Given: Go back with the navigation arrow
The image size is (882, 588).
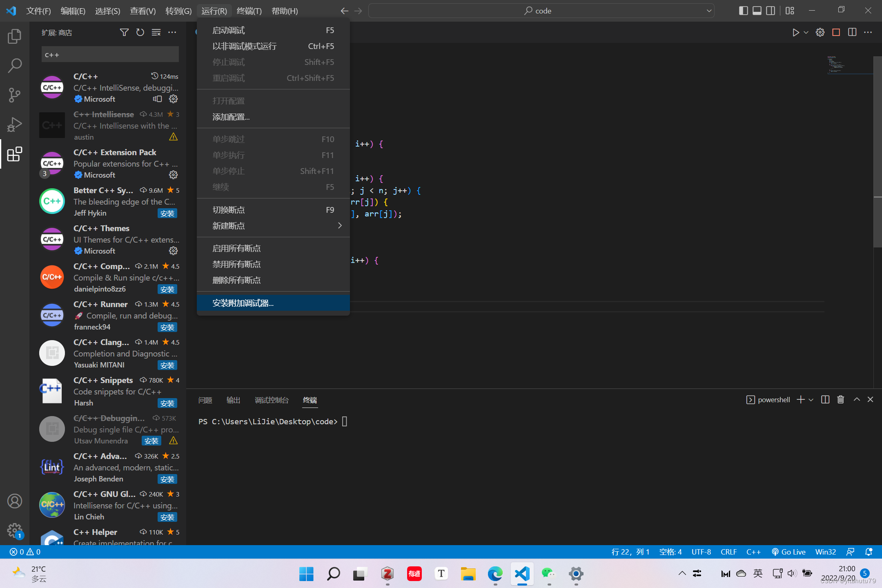Looking at the screenshot, I should pos(344,11).
